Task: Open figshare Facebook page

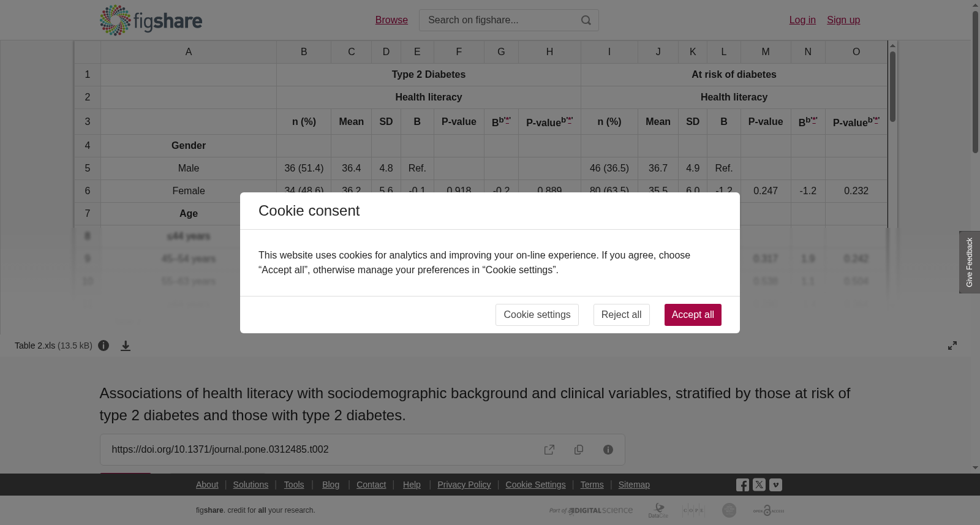Action: [742, 485]
